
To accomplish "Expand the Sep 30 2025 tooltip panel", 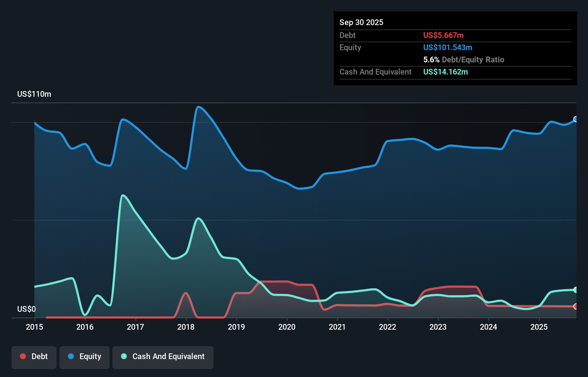I will pos(361,22).
